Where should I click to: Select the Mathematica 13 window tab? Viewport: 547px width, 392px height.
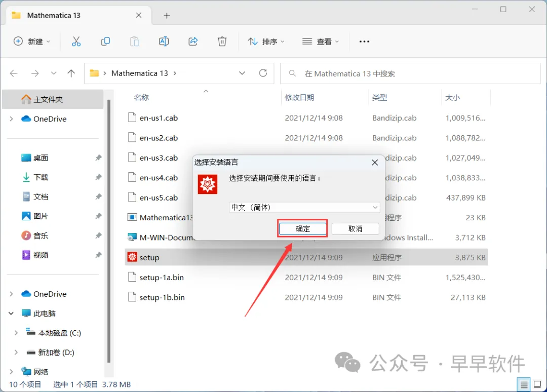click(79, 15)
